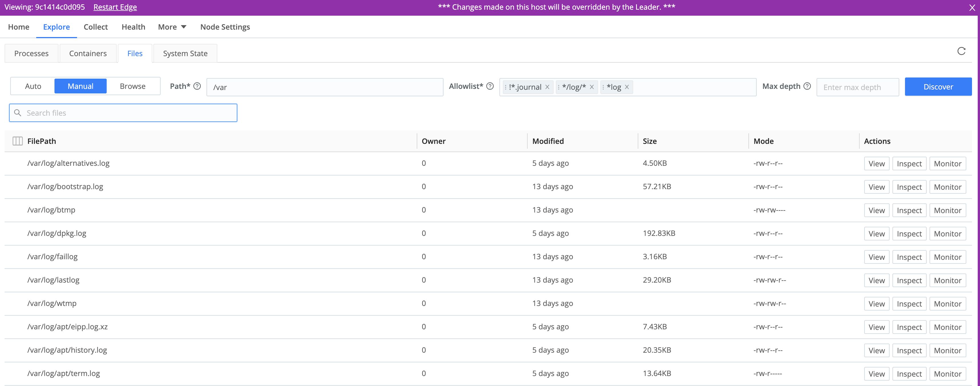Viewport: 980px width, 386px height.
Task: Click the Discover button
Action: pos(938,87)
